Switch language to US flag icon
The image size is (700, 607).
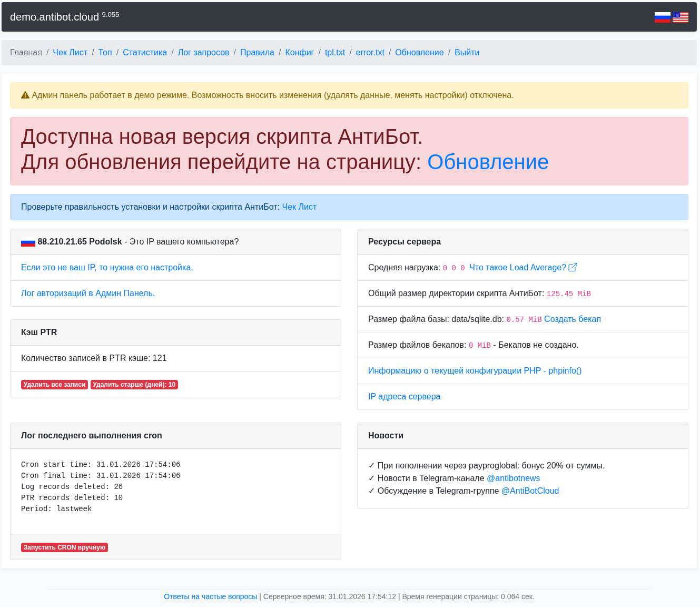pos(681,17)
